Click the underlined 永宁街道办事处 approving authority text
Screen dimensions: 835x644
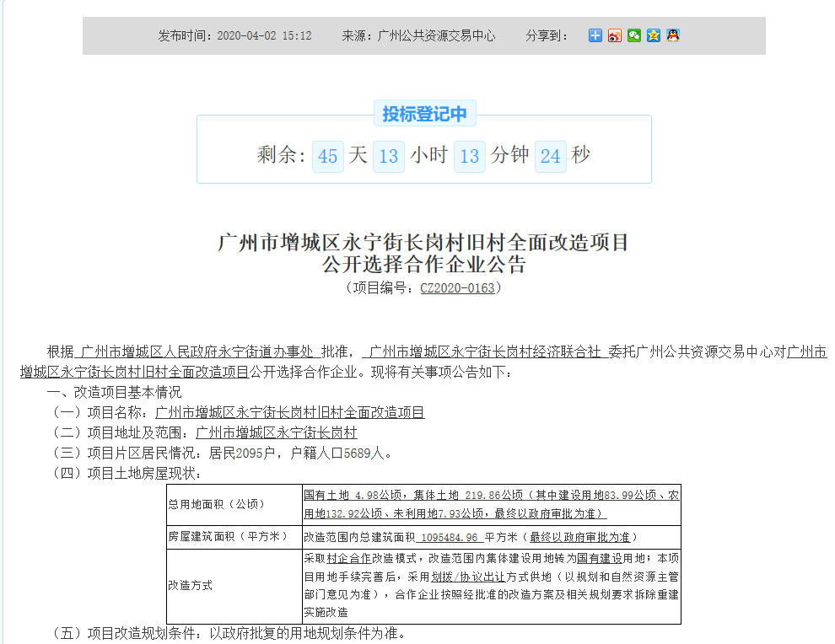(x=196, y=352)
